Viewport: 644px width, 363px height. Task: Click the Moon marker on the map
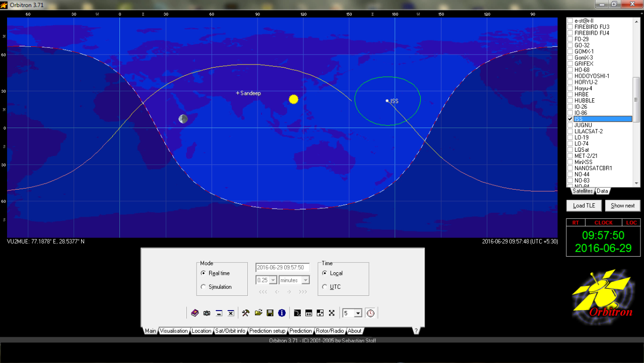point(183,119)
